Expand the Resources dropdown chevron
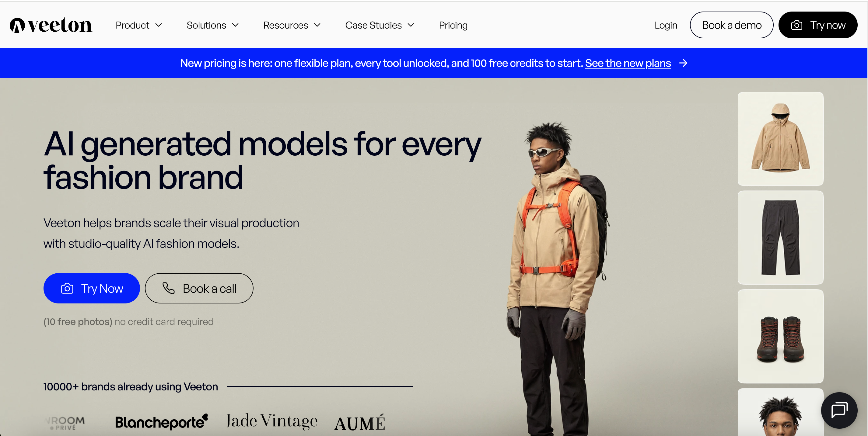This screenshot has width=868, height=436. click(x=317, y=25)
